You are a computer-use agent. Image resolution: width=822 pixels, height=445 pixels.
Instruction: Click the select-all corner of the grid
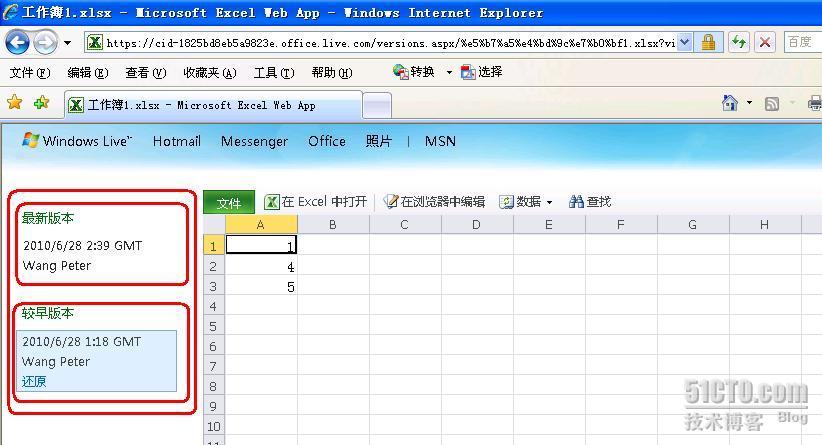214,225
